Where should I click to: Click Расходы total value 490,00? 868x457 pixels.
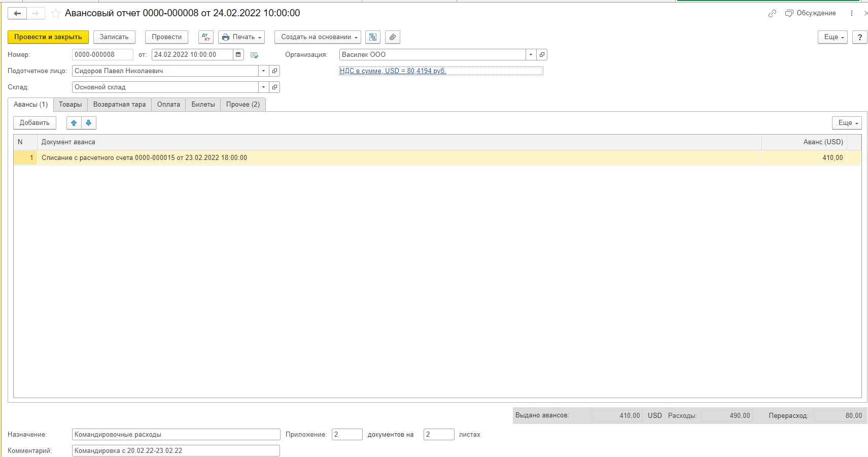727,415
